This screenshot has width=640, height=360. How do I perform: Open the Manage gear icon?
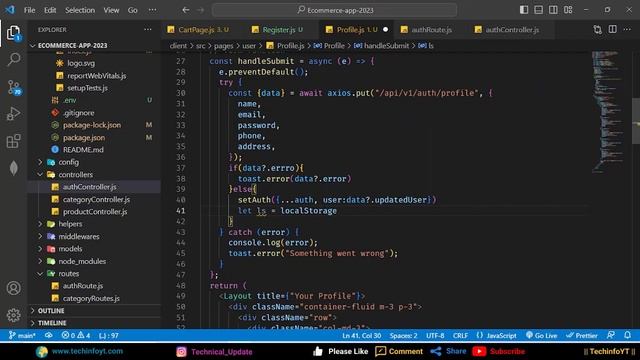pyautogui.click(x=13, y=315)
